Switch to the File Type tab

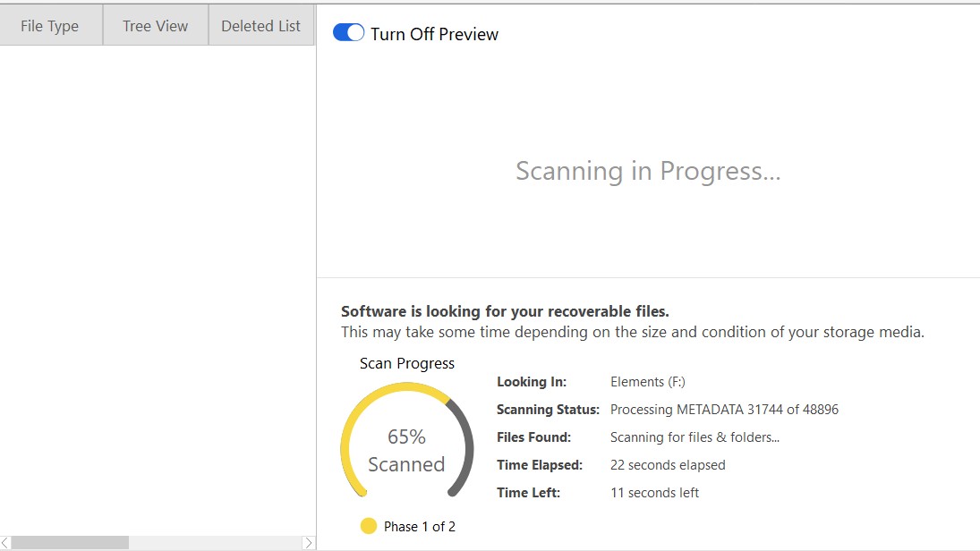tap(51, 25)
